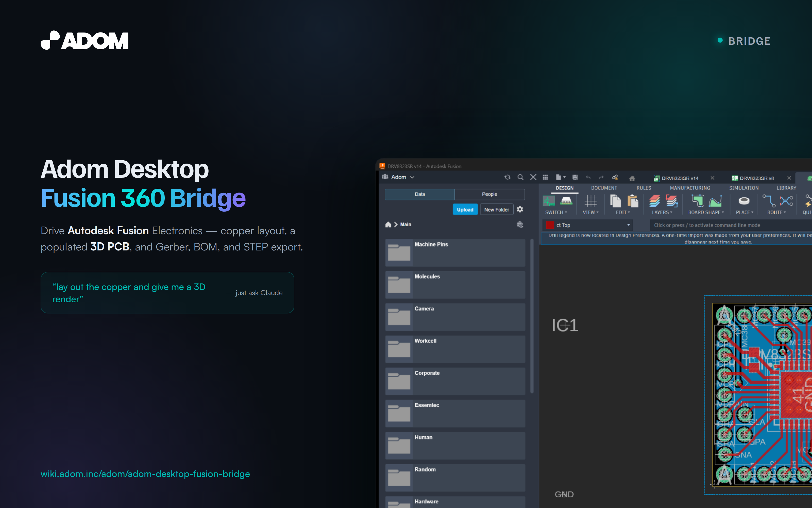Click the Copy icon in the Edit group
The width and height of the screenshot is (812, 508).
615,201
